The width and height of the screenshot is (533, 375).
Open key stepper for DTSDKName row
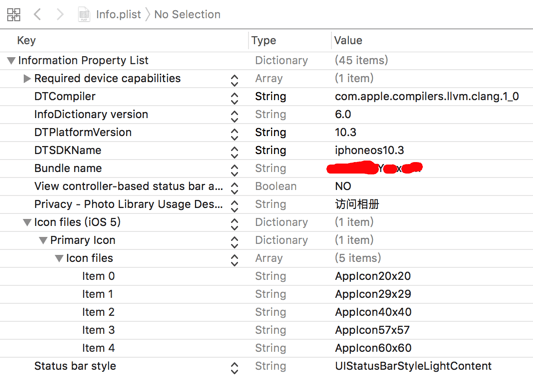point(234,152)
